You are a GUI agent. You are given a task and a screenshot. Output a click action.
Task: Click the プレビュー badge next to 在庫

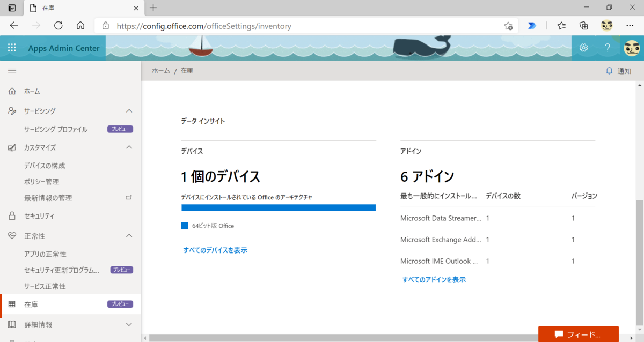tap(120, 304)
